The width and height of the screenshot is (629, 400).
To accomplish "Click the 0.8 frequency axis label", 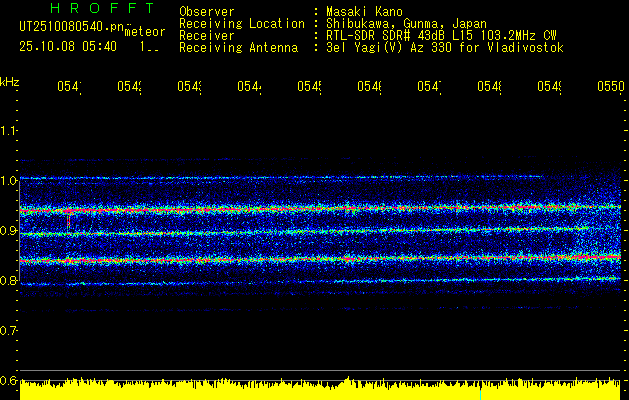I will (9, 280).
